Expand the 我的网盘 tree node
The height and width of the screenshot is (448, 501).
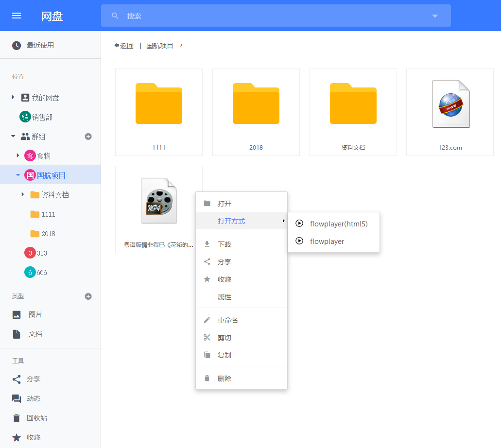pyautogui.click(x=13, y=97)
